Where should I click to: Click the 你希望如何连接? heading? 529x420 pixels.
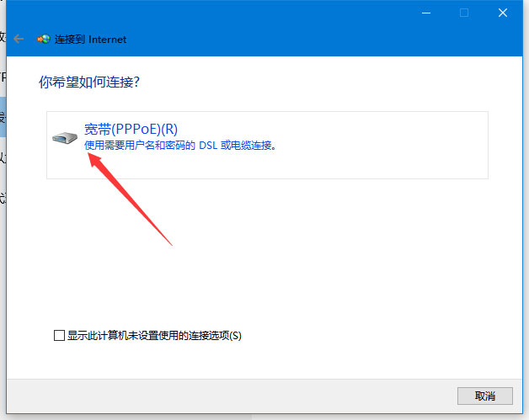[x=89, y=82]
